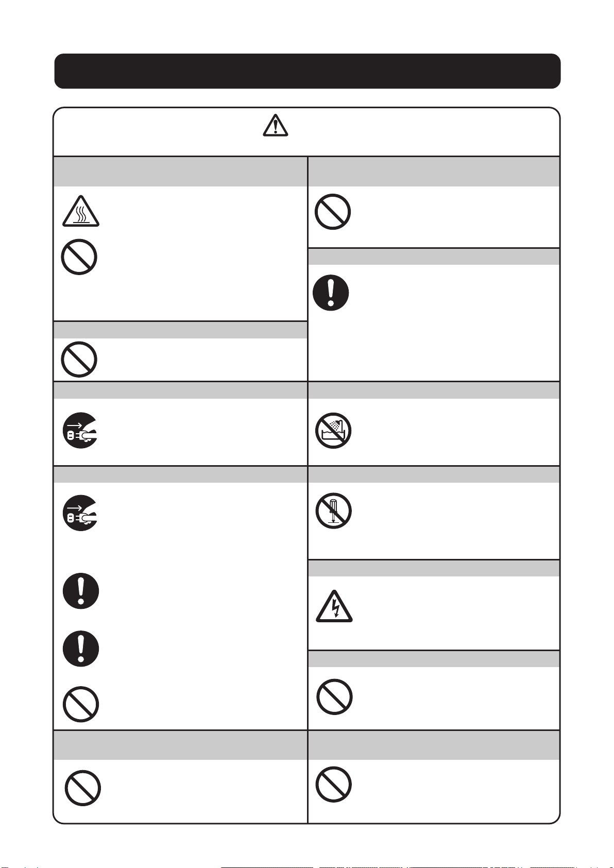Click the no-disassembly screwdriver icon
Viewport: 614px width, 868px height.
(x=333, y=511)
